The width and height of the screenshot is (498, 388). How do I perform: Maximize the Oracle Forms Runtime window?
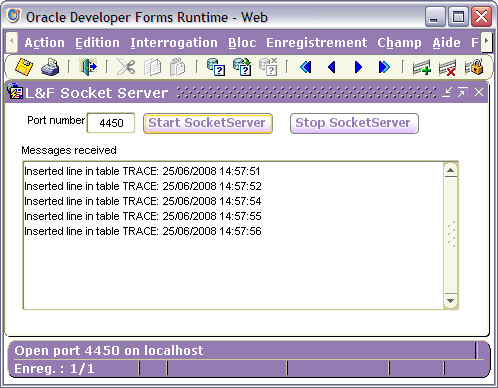pyautogui.click(x=458, y=17)
